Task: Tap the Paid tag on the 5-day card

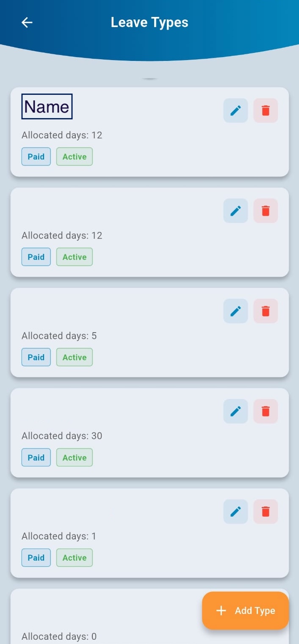Action: 36,357
